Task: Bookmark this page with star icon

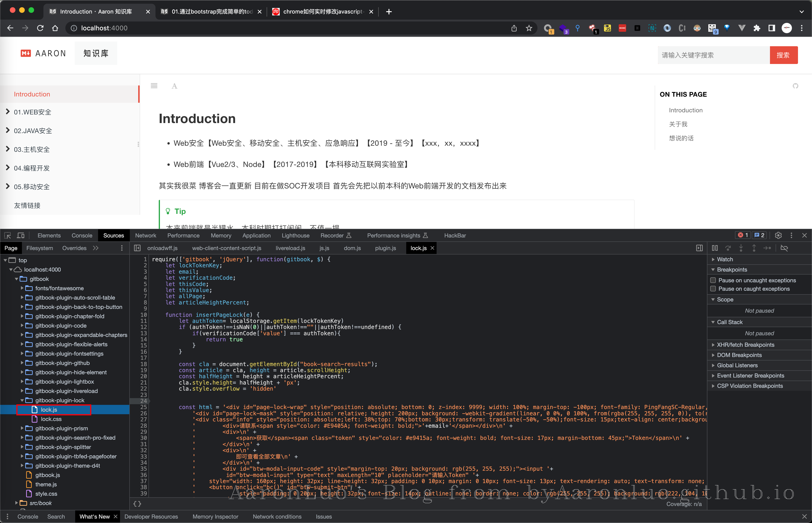Action: pos(529,28)
